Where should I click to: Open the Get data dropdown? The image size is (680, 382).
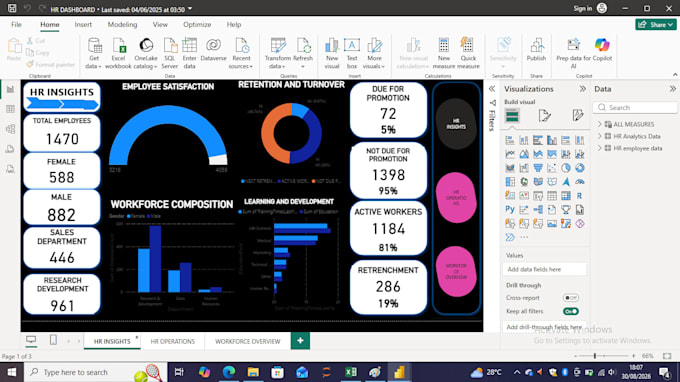tap(94, 53)
